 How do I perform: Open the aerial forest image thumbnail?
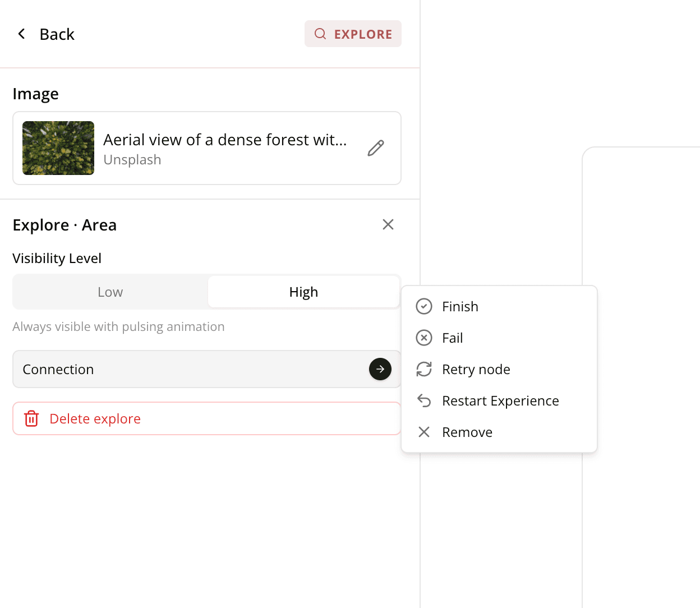tap(58, 148)
